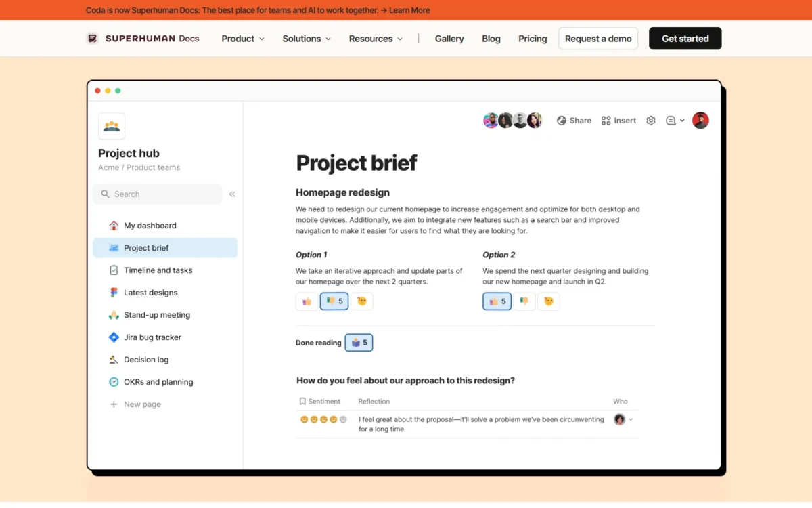Click the Reflection column header
The height and width of the screenshot is (508, 812).
click(x=374, y=402)
